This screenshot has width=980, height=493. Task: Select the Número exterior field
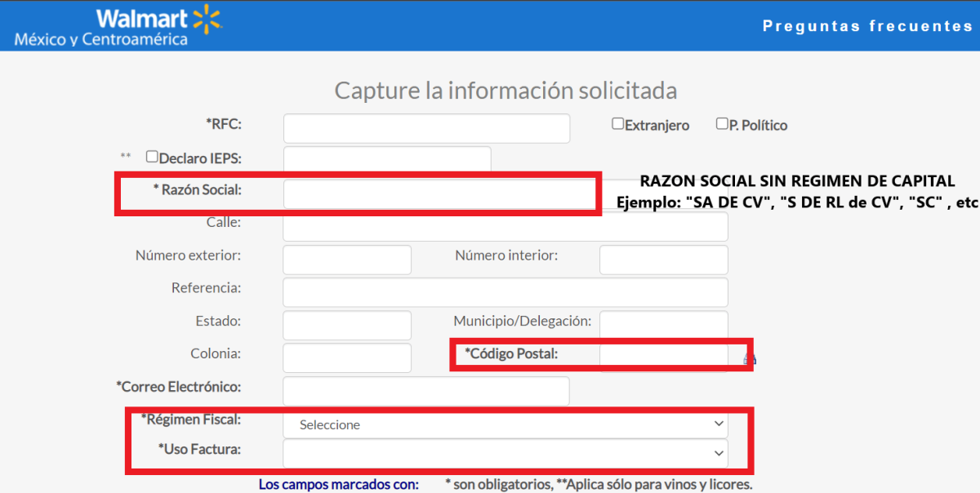347,260
